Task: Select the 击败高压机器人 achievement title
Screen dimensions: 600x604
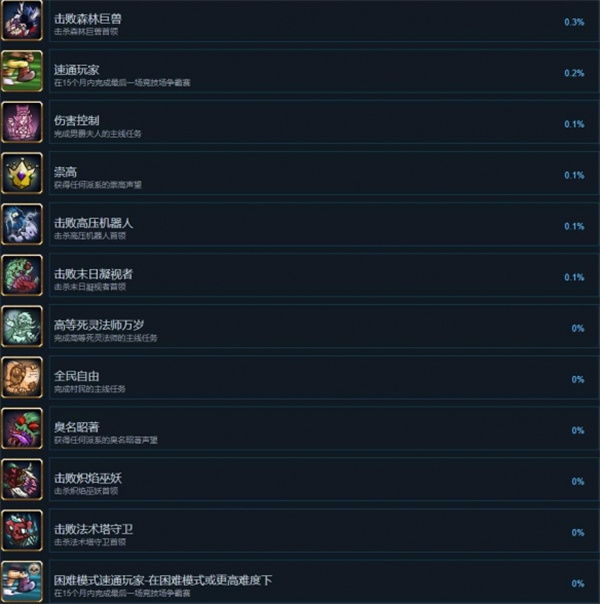Action: [93, 223]
